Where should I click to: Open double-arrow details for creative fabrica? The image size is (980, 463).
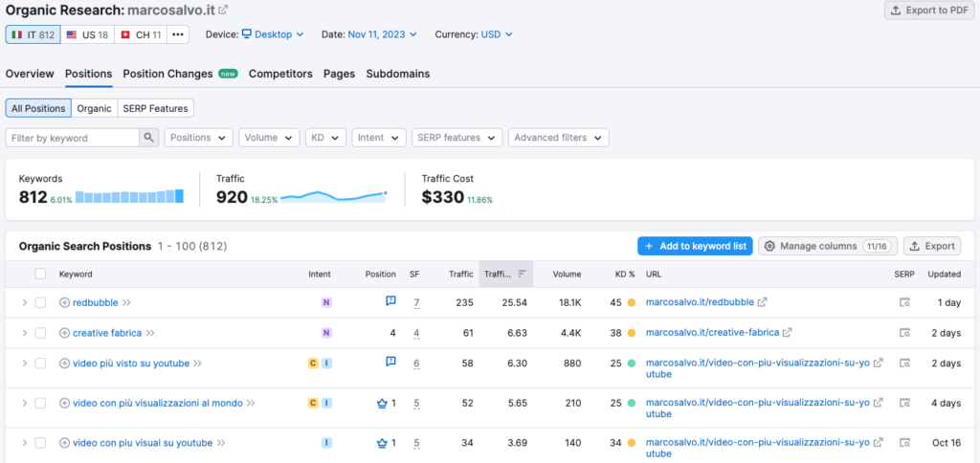click(150, 333)
